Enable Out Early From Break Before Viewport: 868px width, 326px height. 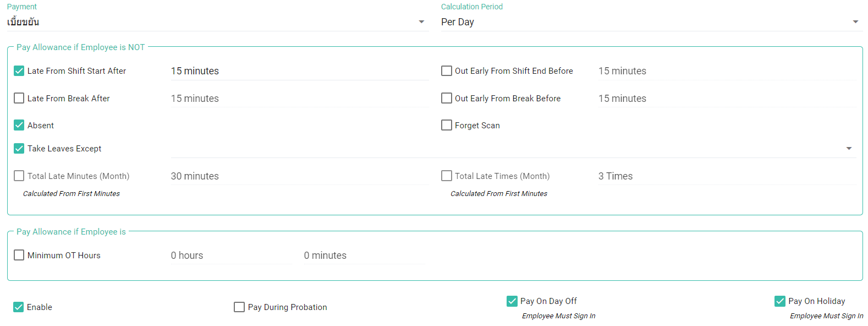pyautogui.click(x=447, y=99)
